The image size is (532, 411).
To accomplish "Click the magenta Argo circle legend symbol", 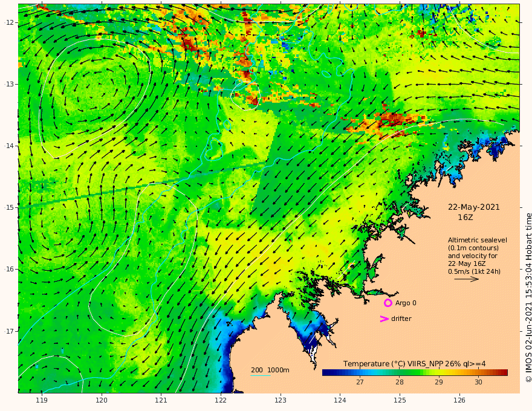I will click(x=388, y=303).
